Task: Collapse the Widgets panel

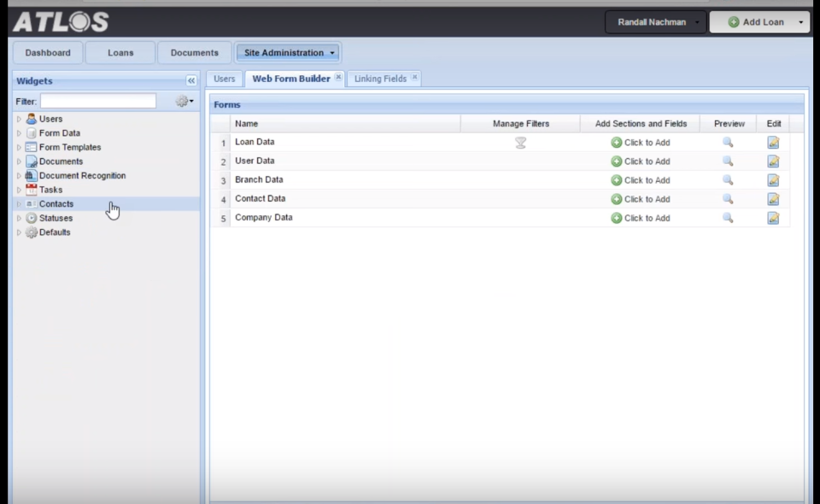Action: 191,81
